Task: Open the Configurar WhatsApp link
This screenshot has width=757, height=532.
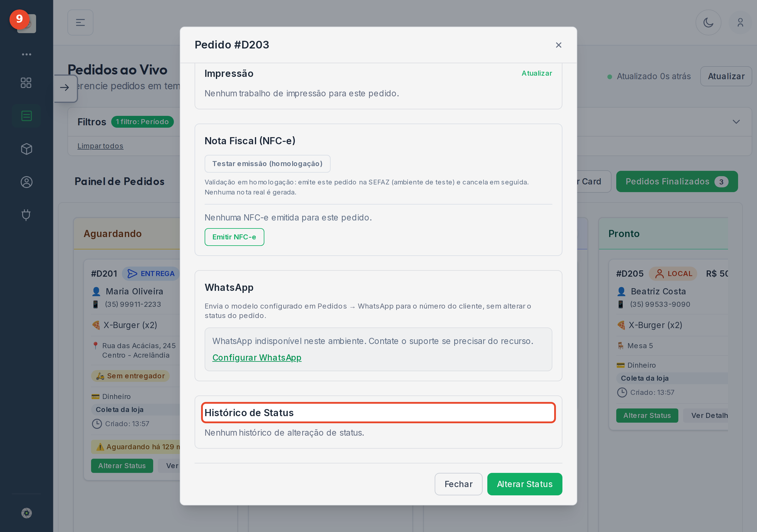Action: pos(256,357)
